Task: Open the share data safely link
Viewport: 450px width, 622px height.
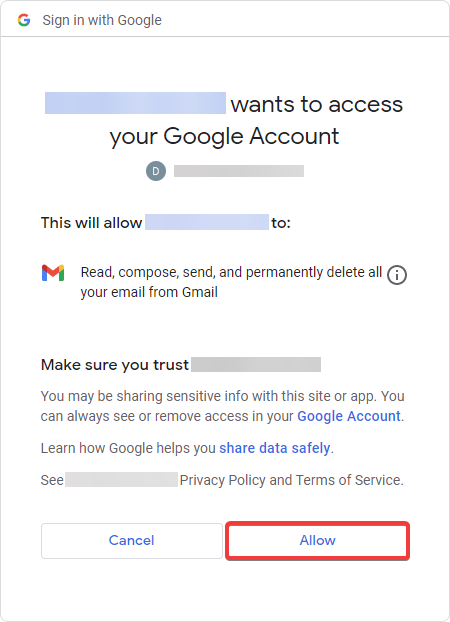Action: tap(275, 448)
